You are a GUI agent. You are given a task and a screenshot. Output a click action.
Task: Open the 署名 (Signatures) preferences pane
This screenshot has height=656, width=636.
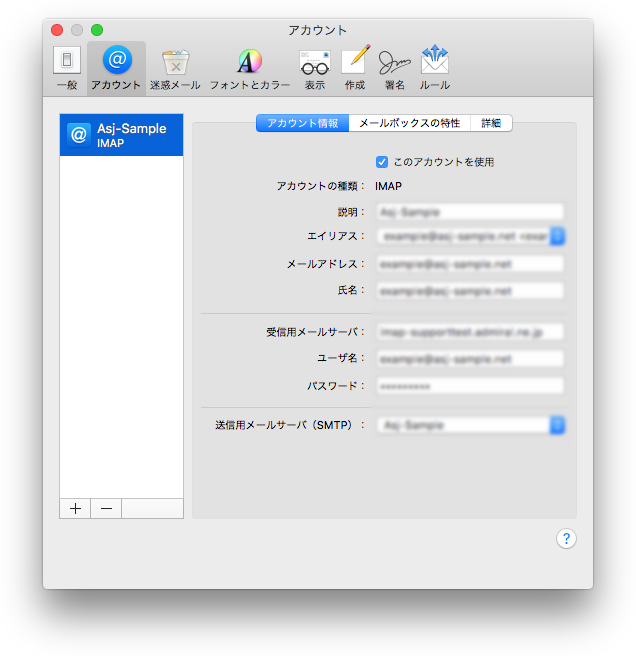pyautogui.click(x=394, y=68)
